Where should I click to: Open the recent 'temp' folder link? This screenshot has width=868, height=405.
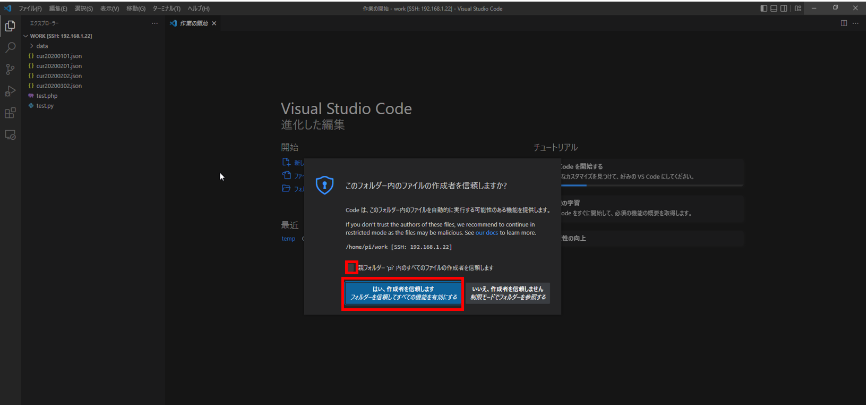click(288, 239)
